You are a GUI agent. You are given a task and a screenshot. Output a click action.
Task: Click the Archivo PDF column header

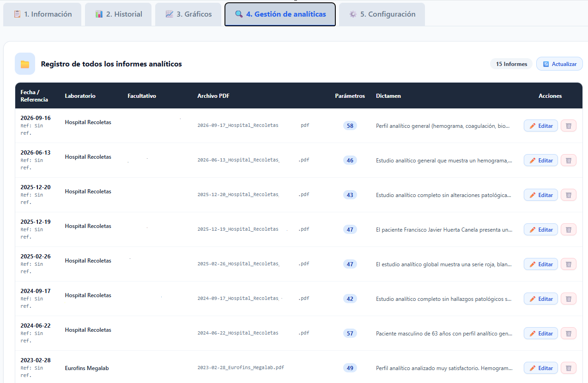213,96
